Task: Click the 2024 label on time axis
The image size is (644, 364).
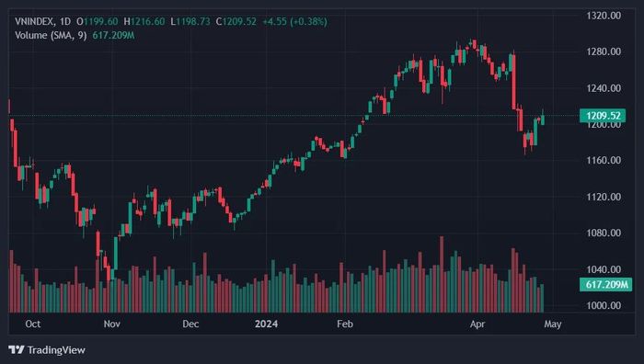Action: pos(266,324)
